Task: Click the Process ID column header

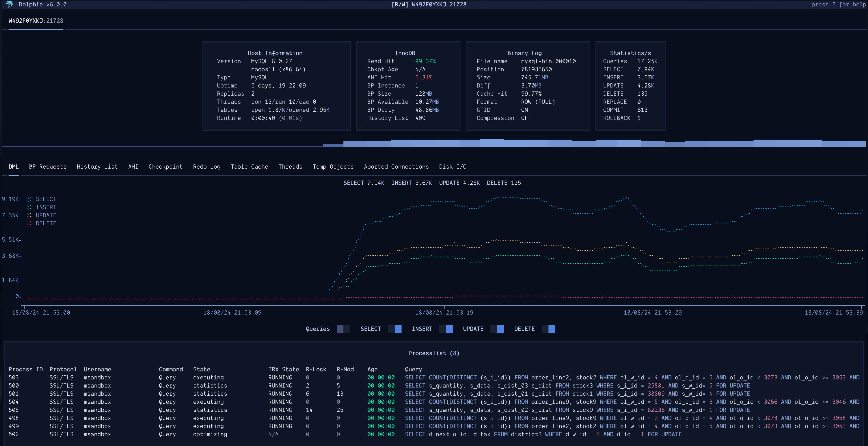Action: (26, 369)
